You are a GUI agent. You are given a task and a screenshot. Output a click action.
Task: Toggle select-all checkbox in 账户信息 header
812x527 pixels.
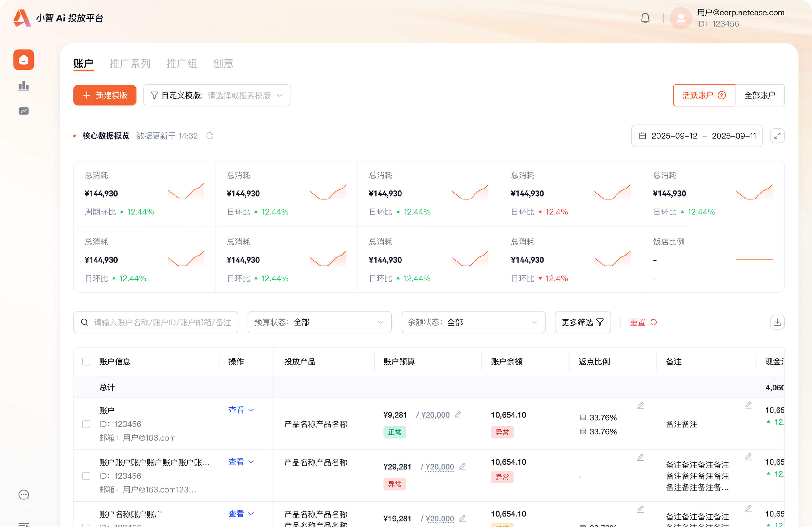pyautogui.click(x=86, y=362)
